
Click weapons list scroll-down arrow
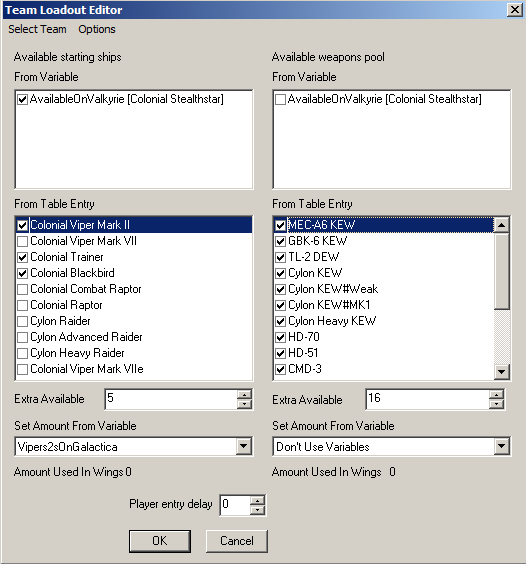(x=502, y=372)
